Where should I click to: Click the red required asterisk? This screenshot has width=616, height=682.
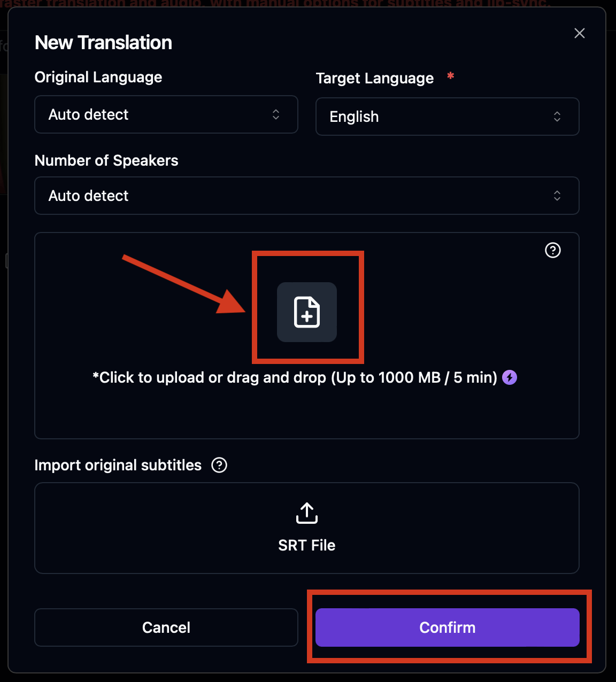[x=451, y=76]
